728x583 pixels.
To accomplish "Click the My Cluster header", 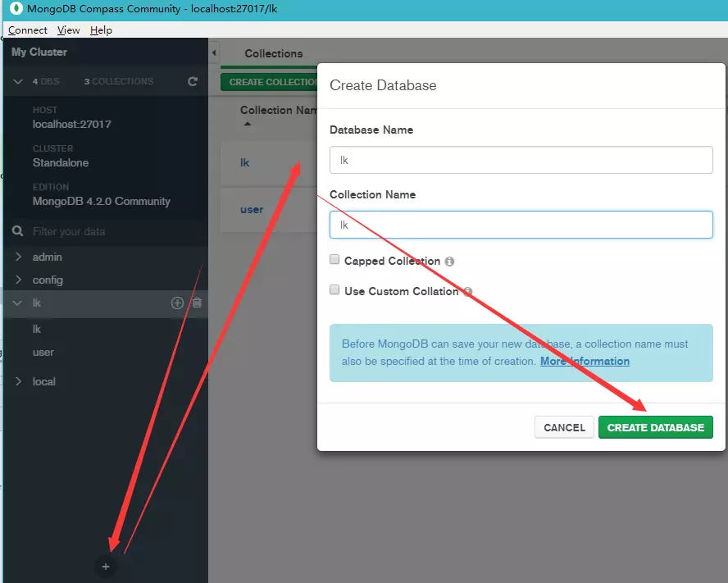I will tap(39, 52).
